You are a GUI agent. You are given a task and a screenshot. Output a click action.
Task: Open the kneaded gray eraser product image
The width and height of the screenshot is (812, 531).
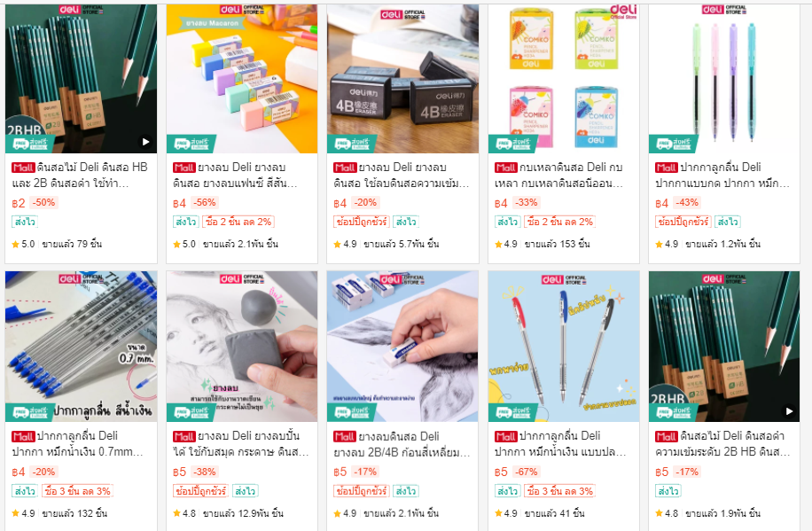coord(242,346)
